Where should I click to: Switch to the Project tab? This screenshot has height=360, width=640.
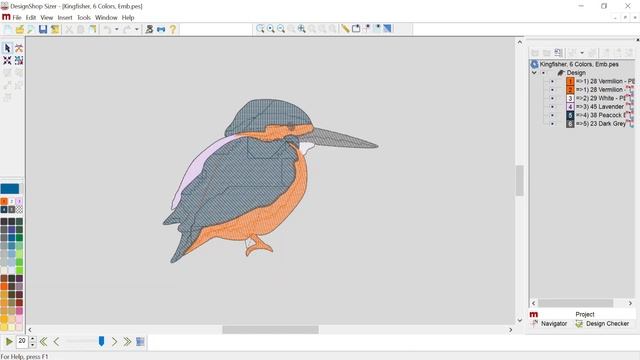coord(584,314)
